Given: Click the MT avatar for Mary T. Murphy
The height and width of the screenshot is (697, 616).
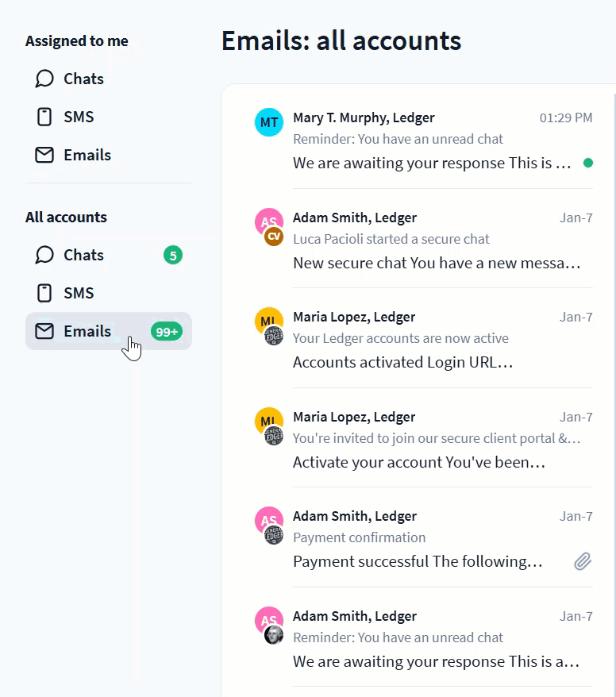Looking at the screenshot, I should coord(269,122).
